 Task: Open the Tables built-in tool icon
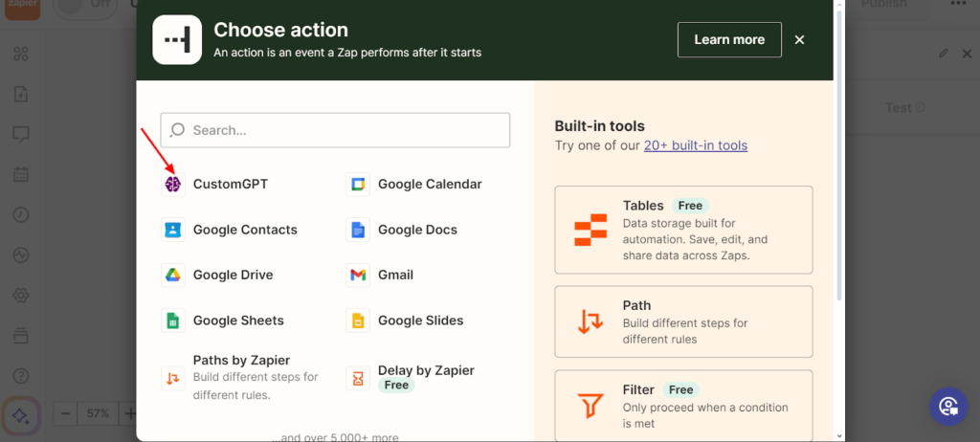tap(590, 230)
